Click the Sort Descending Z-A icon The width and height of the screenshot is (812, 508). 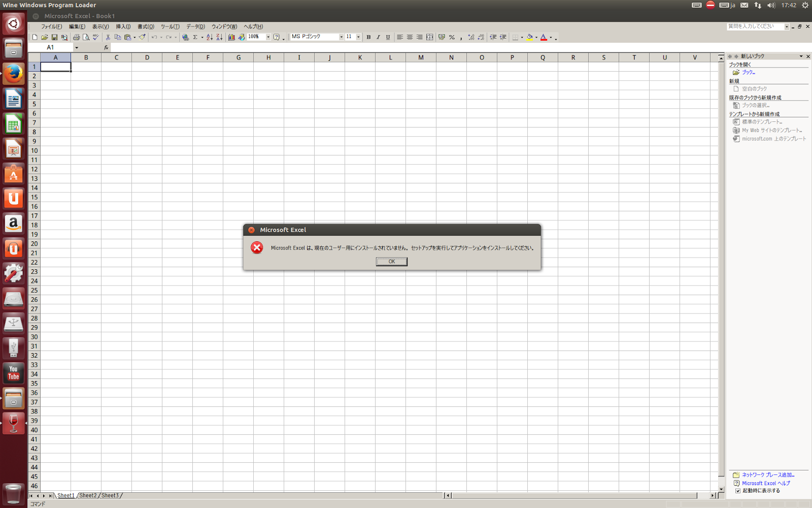click(x=219, y=37)
